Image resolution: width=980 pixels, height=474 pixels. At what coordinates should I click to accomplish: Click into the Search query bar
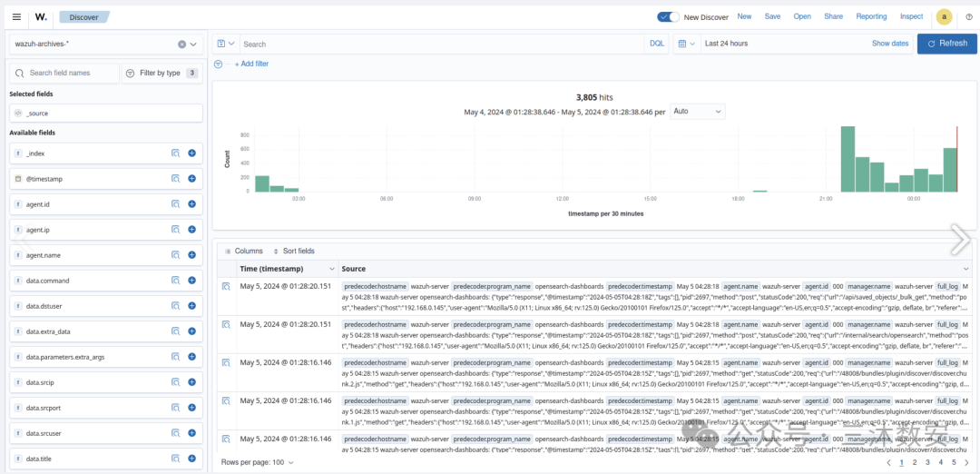[x=441, y=44]
